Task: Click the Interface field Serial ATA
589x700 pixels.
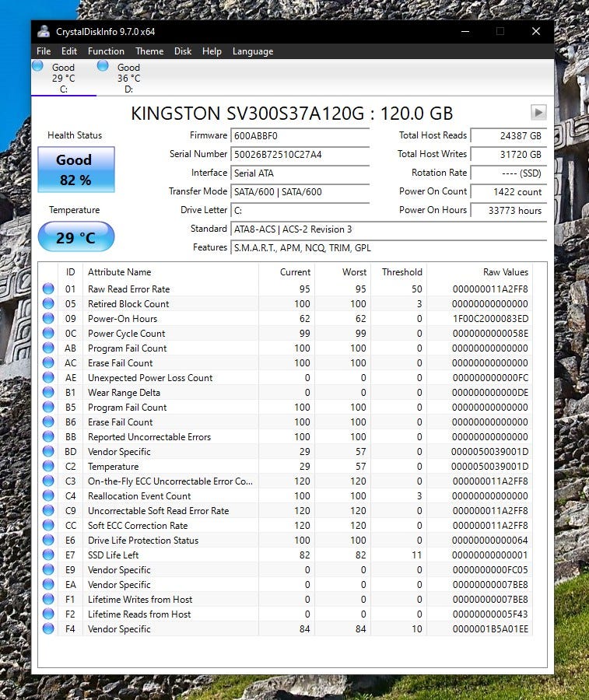Action: pos(300,173)
